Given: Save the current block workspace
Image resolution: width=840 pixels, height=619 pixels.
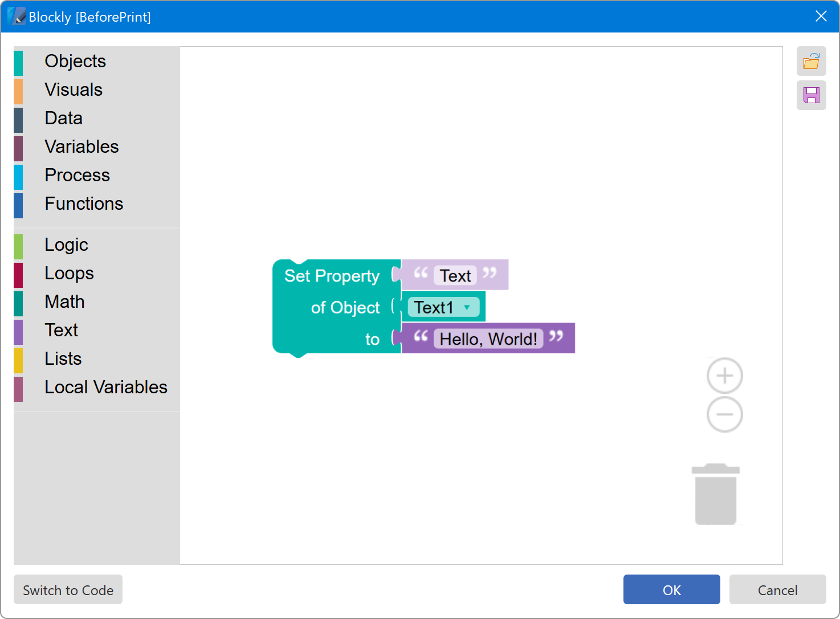Looking at the screenshot, I should pos(811,95).
